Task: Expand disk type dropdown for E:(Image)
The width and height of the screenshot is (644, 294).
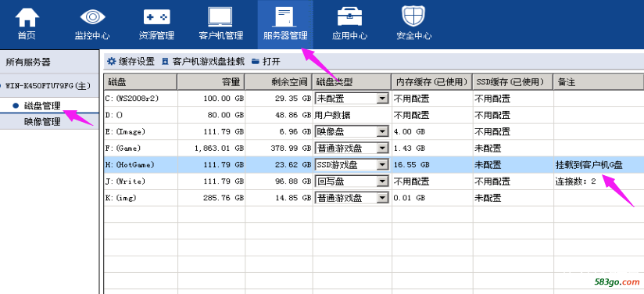Action: pos(383,132)
